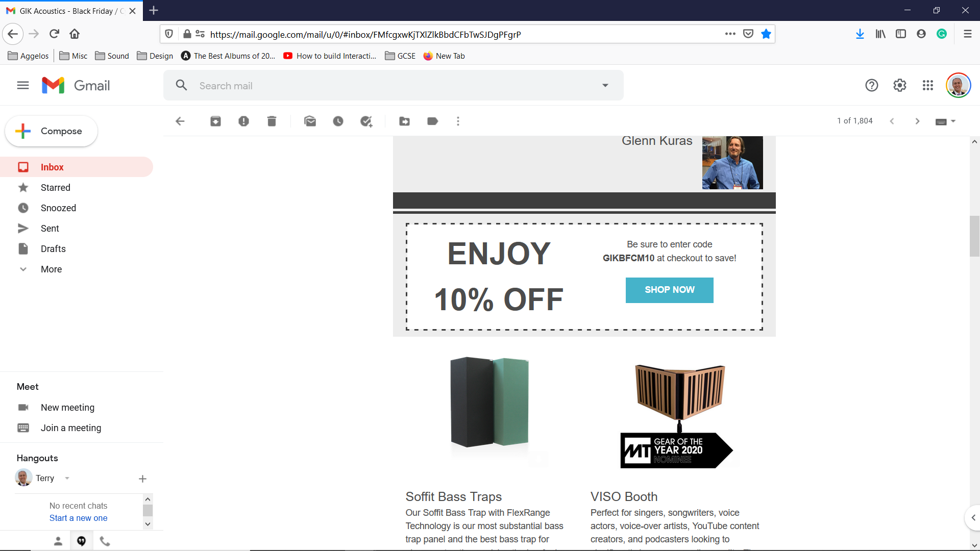Join a meeting

click(71, 428)
